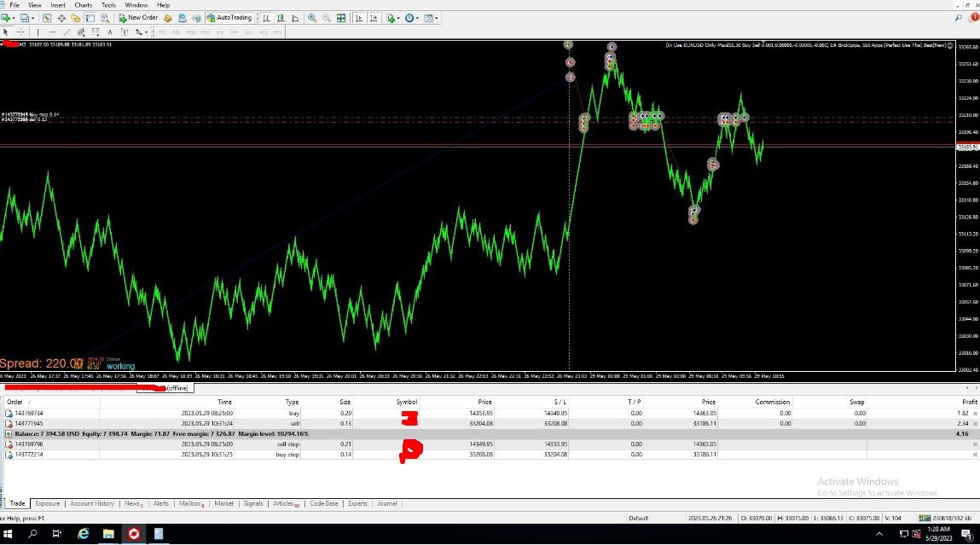Image resolution: width=980 pixels, height=545 pixels.
Task: Open the Market Watch window icon
Action: point(47,18)
